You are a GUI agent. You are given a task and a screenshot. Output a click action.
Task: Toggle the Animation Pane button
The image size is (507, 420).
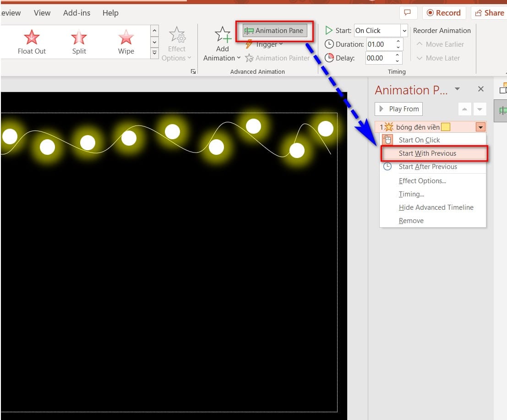[274, 31]
